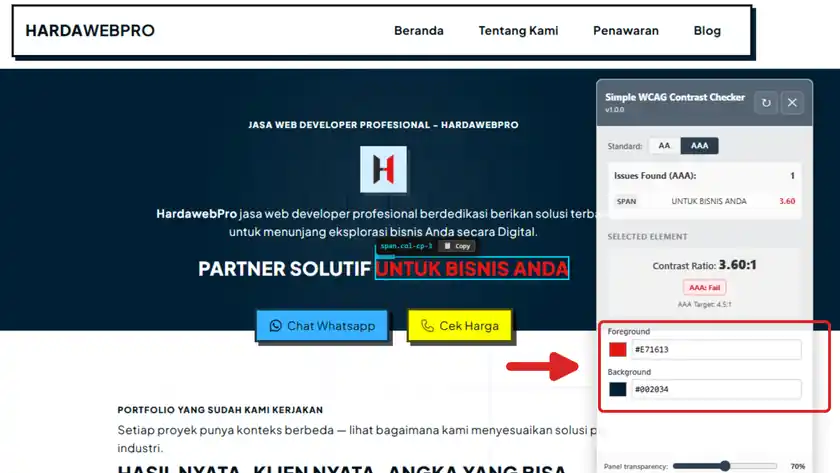
Task: Click the H logo image in hero
Action: [x=383, y=169]
